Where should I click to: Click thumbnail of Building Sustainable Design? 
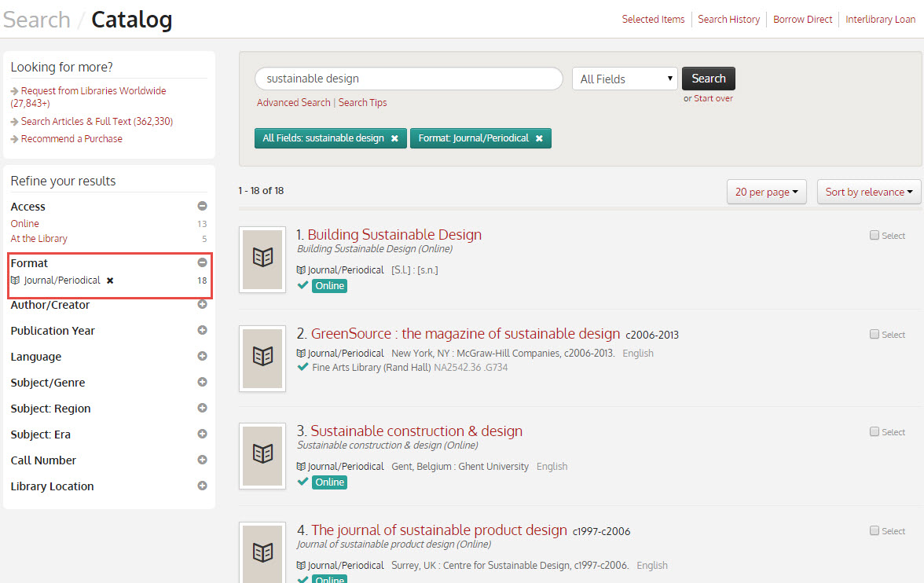pyautogui.click(x=262, y=259)
